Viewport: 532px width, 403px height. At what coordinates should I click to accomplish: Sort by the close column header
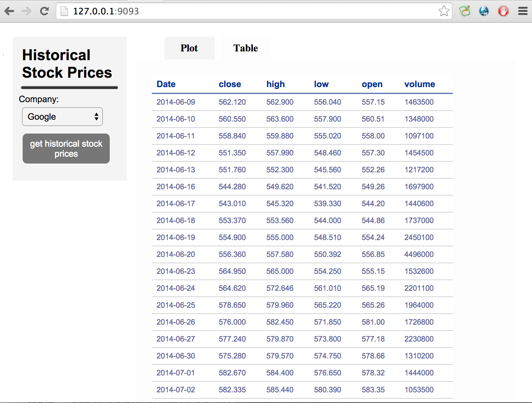[x=230, y=84]
